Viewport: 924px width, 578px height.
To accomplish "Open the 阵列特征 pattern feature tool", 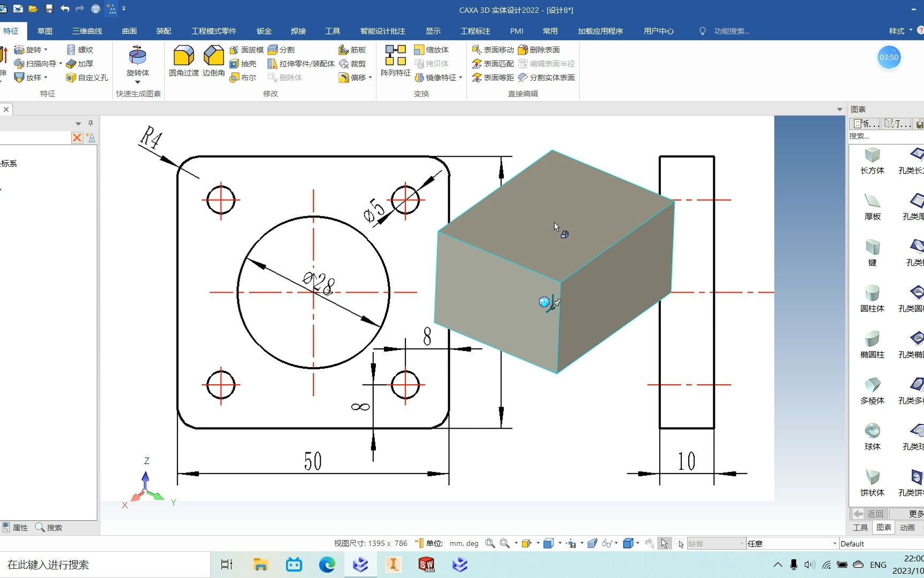I will tap(396, 61).
